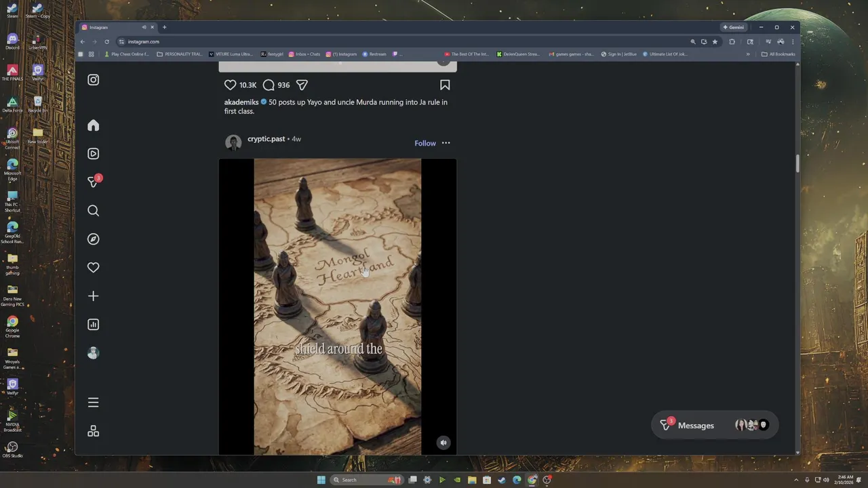Open 'PERSONALITY TRAI...' bookmark folder

tap(180, 54)
